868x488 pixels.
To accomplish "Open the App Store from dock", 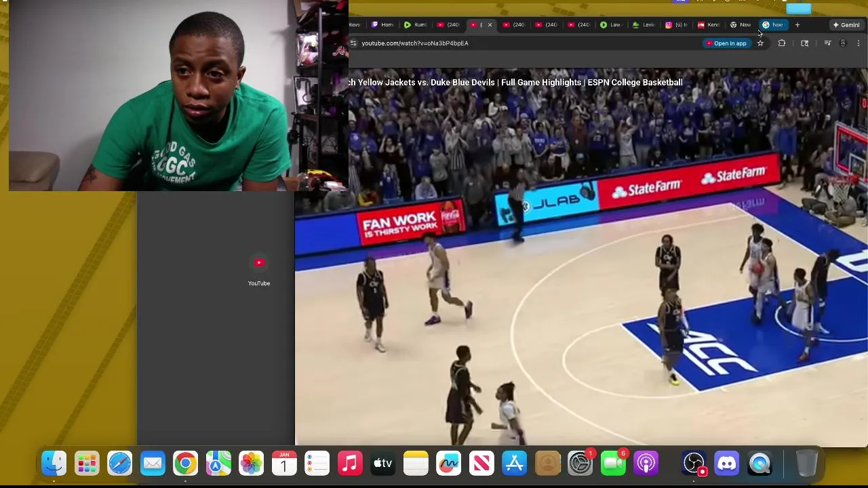I will pos(514,464).
